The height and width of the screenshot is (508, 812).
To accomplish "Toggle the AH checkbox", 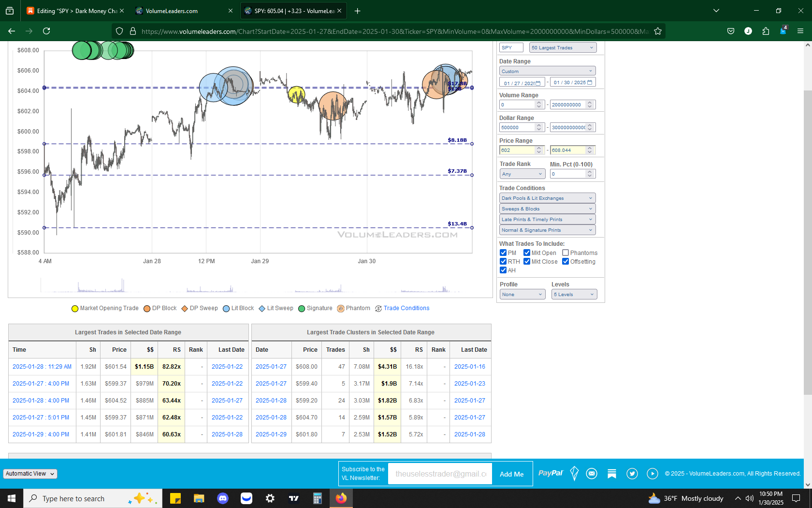I will click(503, 270).
